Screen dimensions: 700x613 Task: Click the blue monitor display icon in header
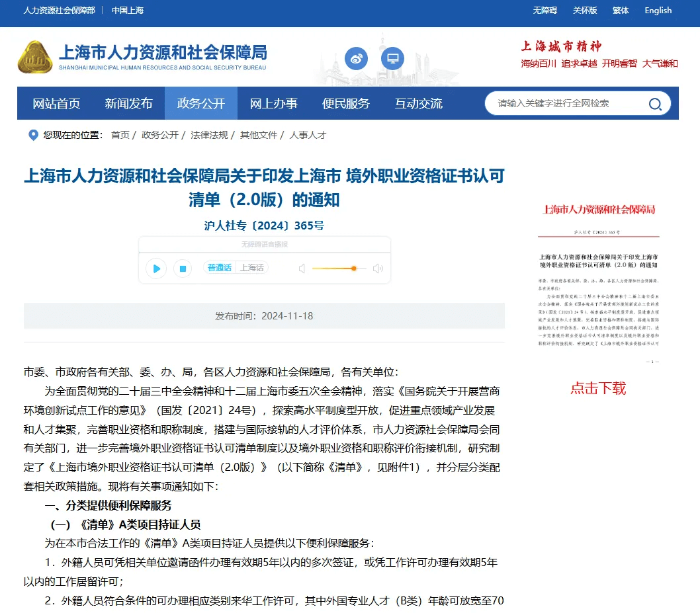point(392,58)
